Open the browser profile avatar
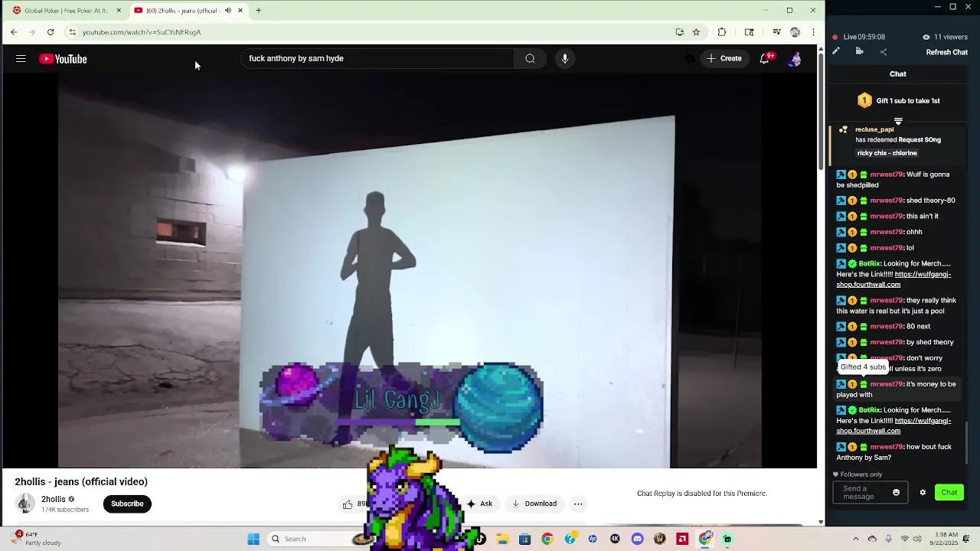Viewport: 980px width, 551px height. (x=795, y=32)
